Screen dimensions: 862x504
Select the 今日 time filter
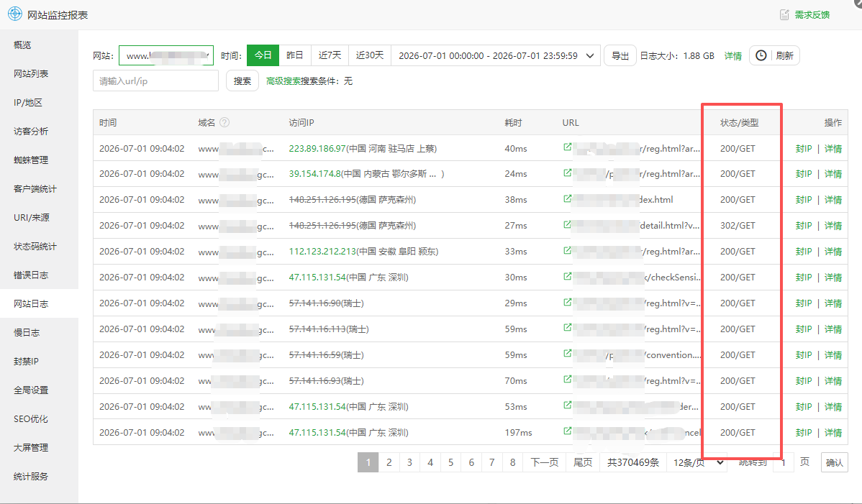point(263,55)
